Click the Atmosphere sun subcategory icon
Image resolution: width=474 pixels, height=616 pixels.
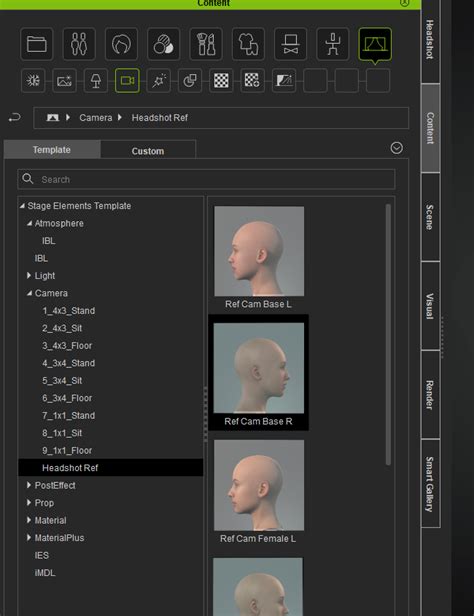pos(33,81)
